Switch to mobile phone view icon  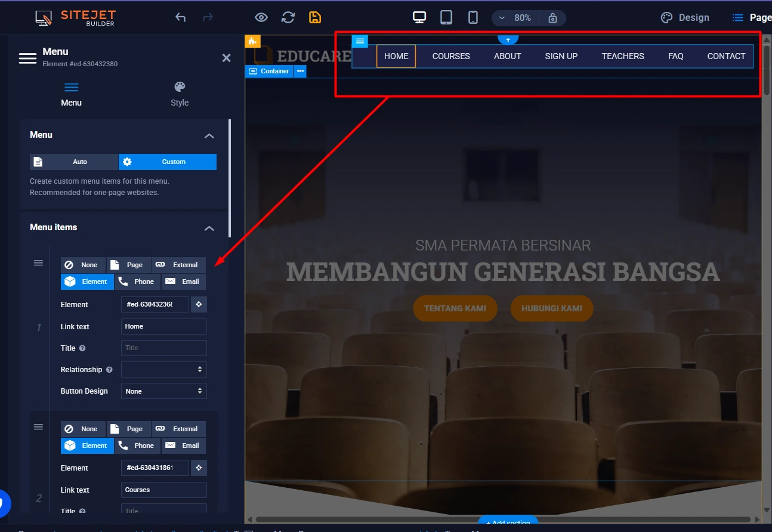pos(473,17)
